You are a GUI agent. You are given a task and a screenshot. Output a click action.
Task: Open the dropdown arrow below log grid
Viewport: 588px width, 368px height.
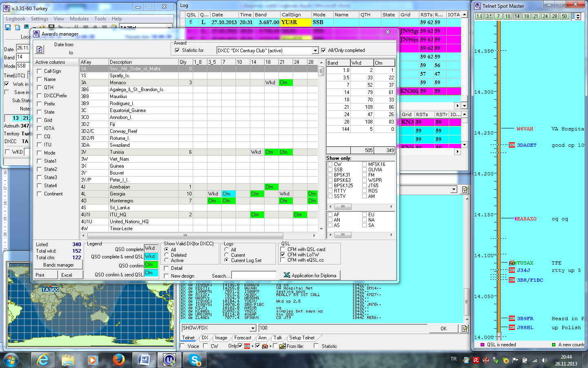(x=454, y=190)
